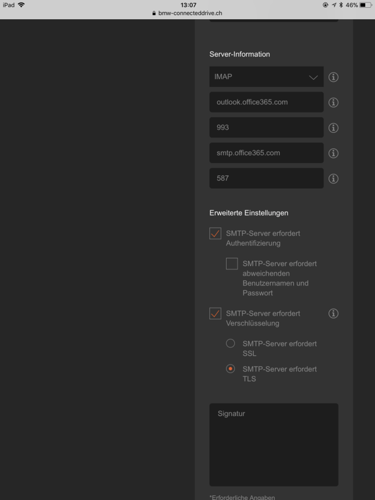Tap the lock icon in address bar
The width and height of the screenshot is (375, 500).
(x=154, y=13)
